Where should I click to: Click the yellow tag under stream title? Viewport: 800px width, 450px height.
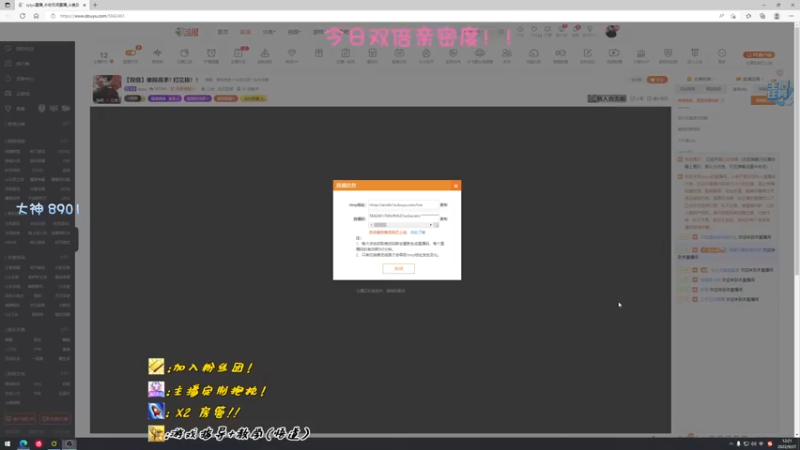[x=254, y=98]
